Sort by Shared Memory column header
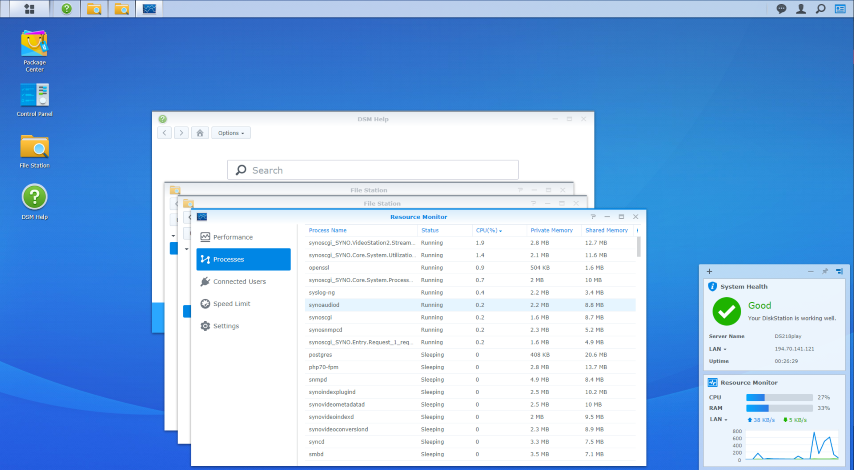 pos(607,230)
